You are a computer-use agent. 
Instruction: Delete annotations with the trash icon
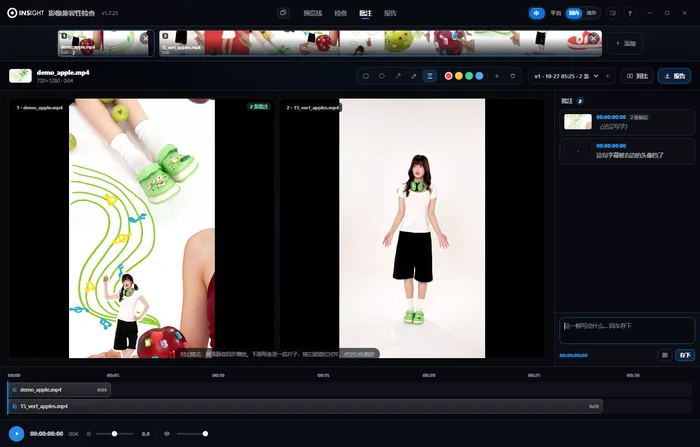[x=512, y=76]
